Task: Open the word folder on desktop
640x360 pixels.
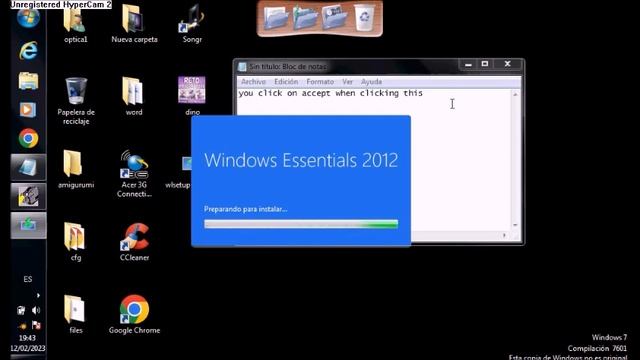Action: point(133,96)
